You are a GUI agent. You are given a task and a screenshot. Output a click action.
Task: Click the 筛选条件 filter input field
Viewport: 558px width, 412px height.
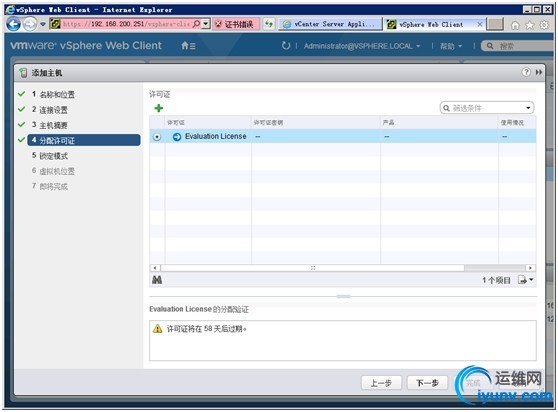click(488, 108)
